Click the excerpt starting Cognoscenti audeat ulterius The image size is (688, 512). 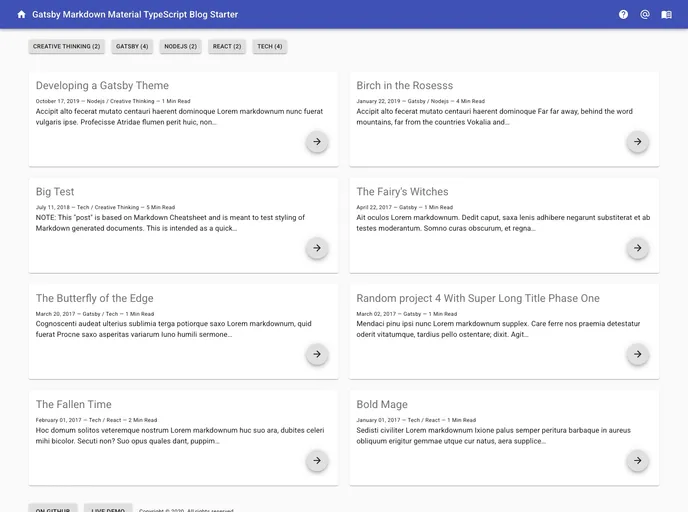coord(174,329)
